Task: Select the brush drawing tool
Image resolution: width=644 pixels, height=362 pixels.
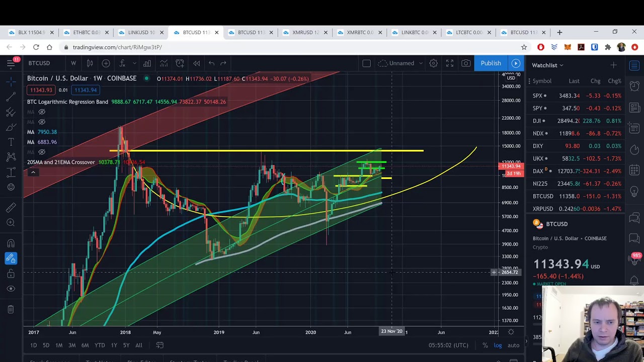Action: [11, 127]
